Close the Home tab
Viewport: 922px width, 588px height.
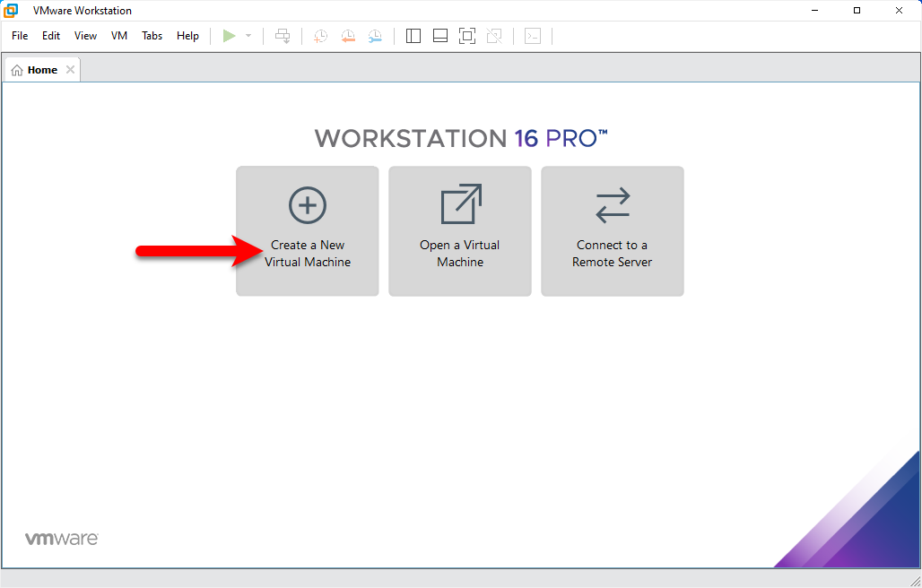click(70, 70)
